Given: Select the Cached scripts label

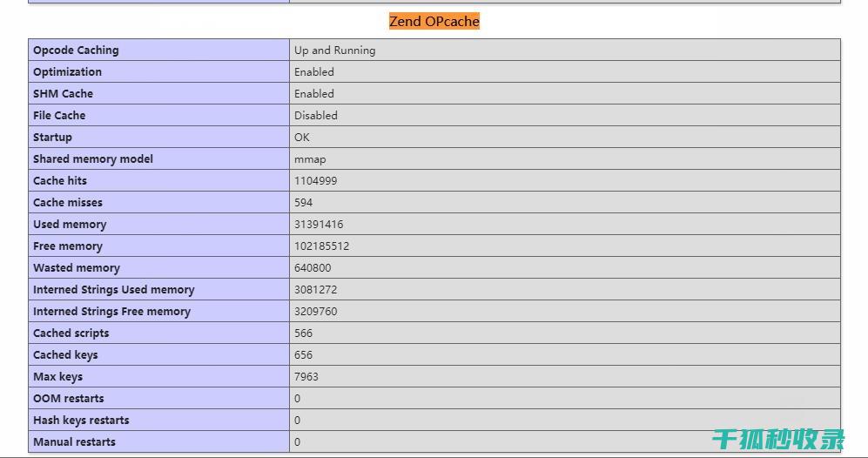Looking at the screenshot, I should [71, 333].
